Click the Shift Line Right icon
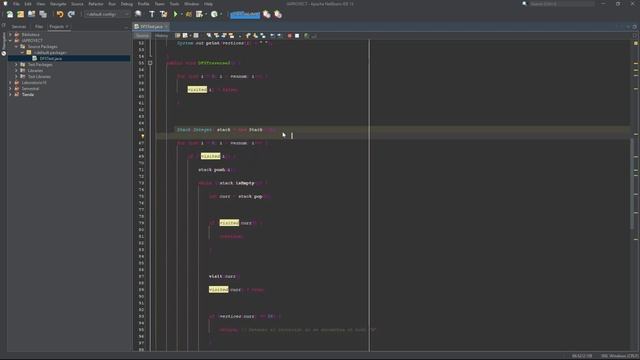Screen dimensions: 640x360 point(280,36)
